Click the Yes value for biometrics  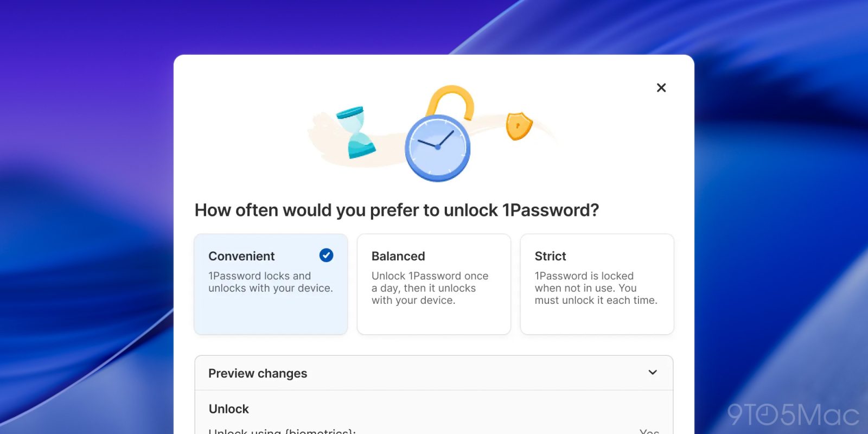point(649,431)
